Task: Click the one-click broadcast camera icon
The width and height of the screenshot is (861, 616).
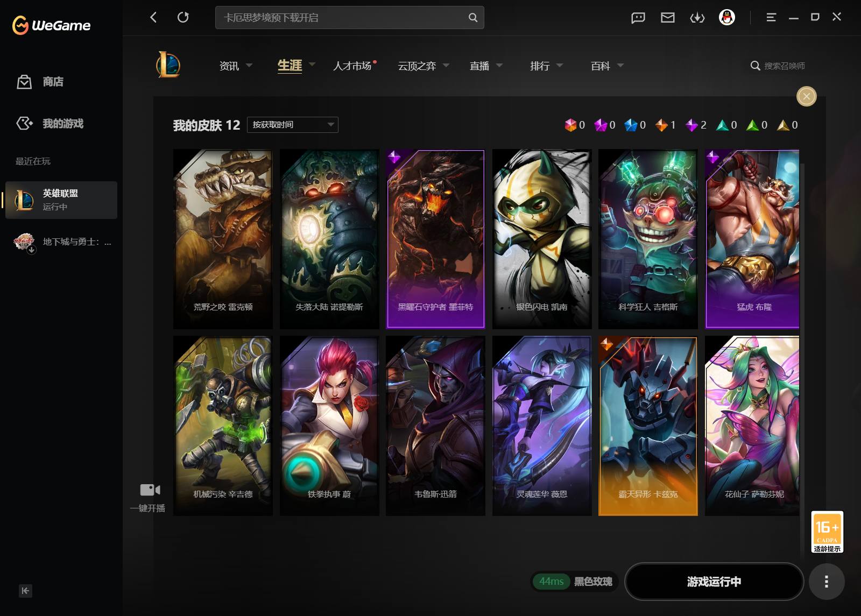Action: [150, 490]
